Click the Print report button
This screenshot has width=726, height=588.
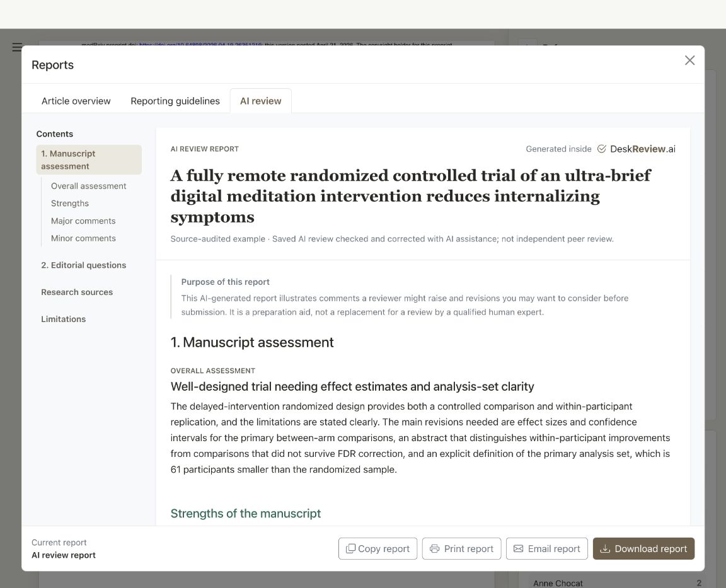click(x=461, y=549)
